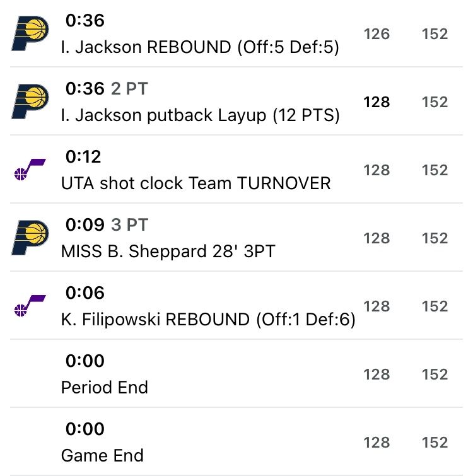473x476 pixels.
Task: Tap the 152 score on Game End row
Action: point(435,443)
